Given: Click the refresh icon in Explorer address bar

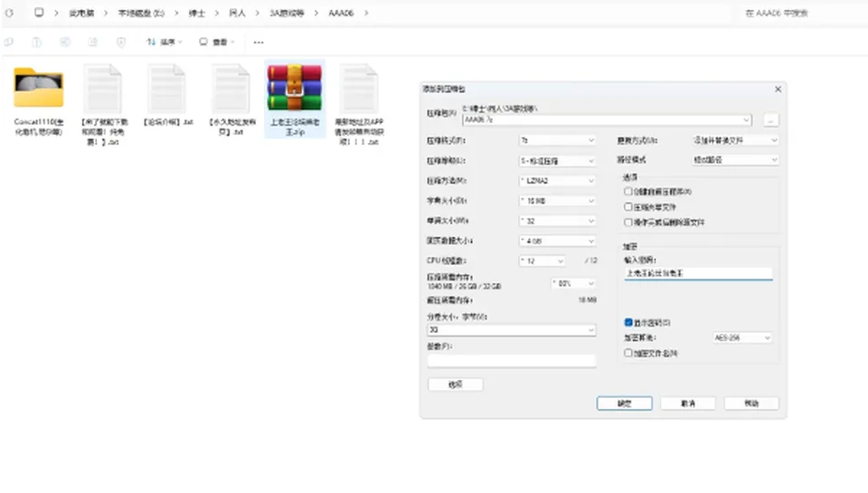Looking at the screenshot, I should point(9,13).
